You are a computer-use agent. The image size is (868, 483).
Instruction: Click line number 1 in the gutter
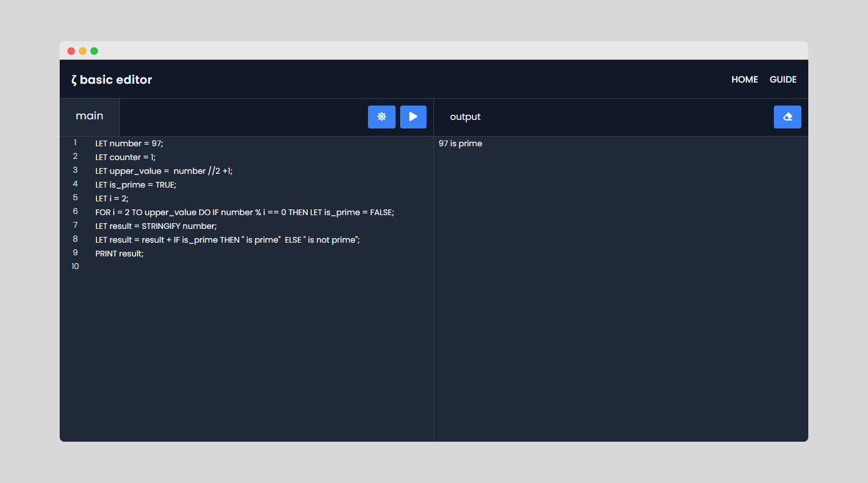coord(75,143)
